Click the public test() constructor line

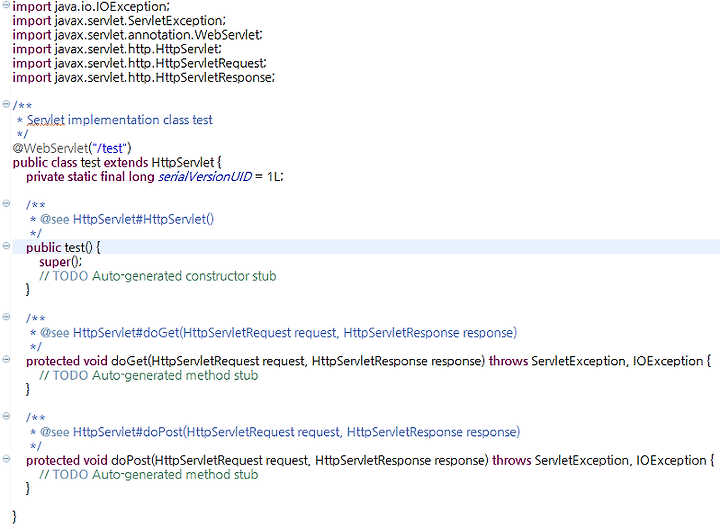coord(63,248)
